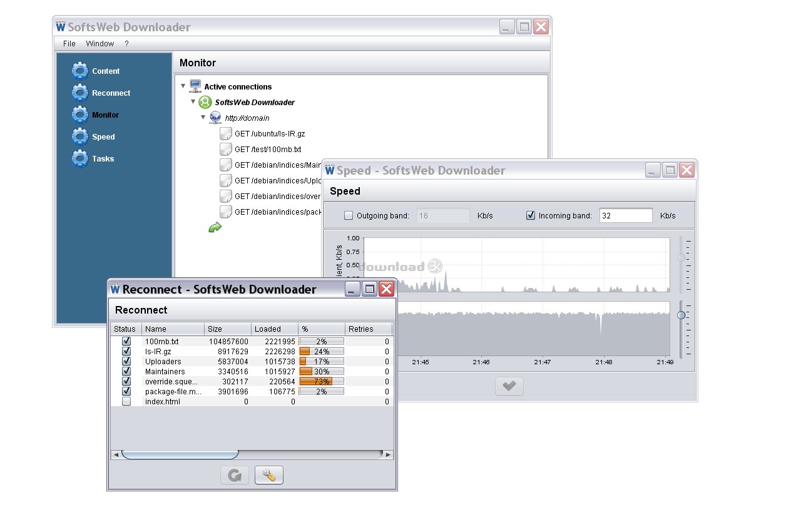Click the checkmark apply button in Speed window
This screenshot has height=532, width=801.
[x=509, y=386]
